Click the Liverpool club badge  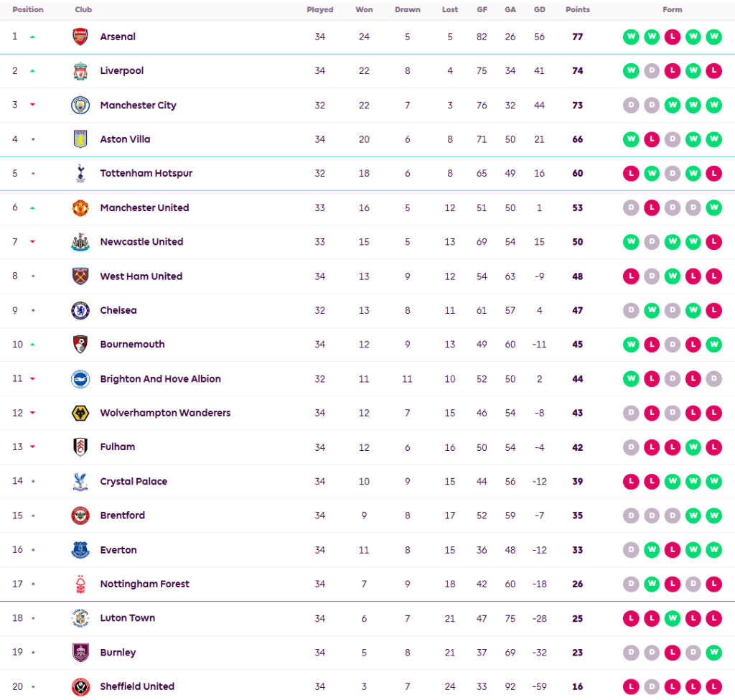click(x=80, y=71)
